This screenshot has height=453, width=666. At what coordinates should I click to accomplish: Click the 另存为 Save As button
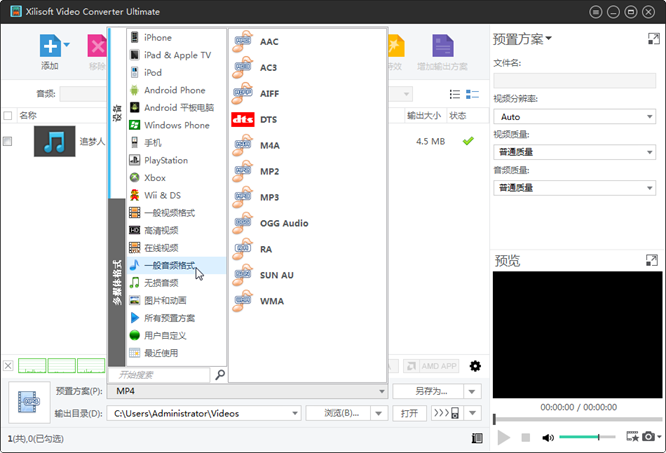[428, 391]
